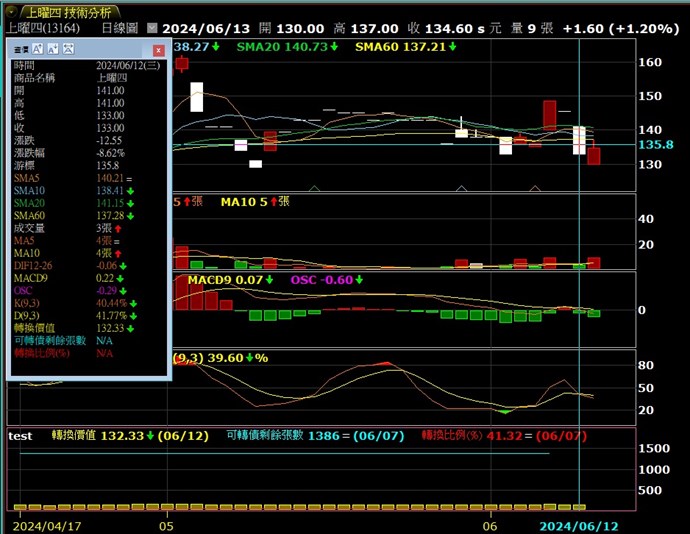The width and height of the screenshot is (690, 534).
Task: Open the 日線圖 chart period selector
Action: 120,29
